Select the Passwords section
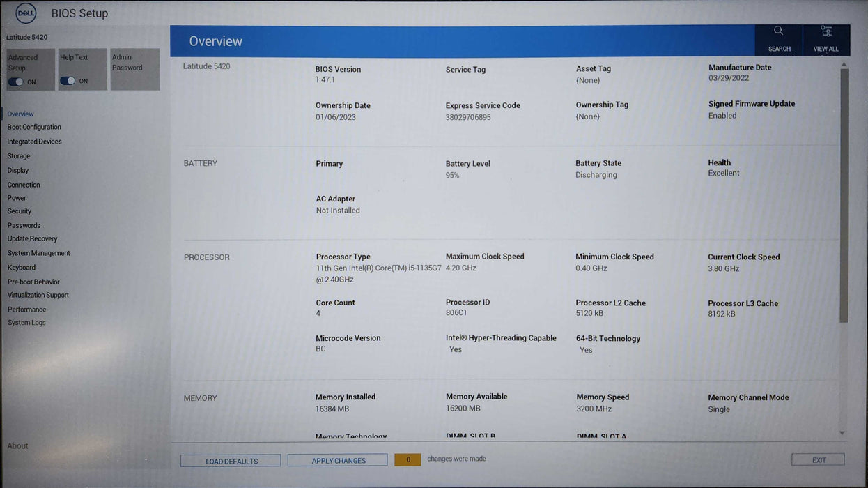 (x=24, y=224)
